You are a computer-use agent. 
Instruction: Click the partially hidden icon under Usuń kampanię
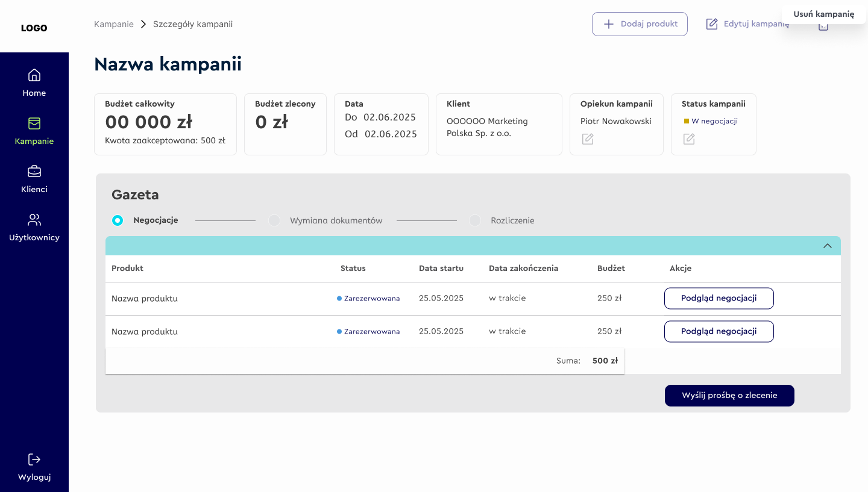823,27
